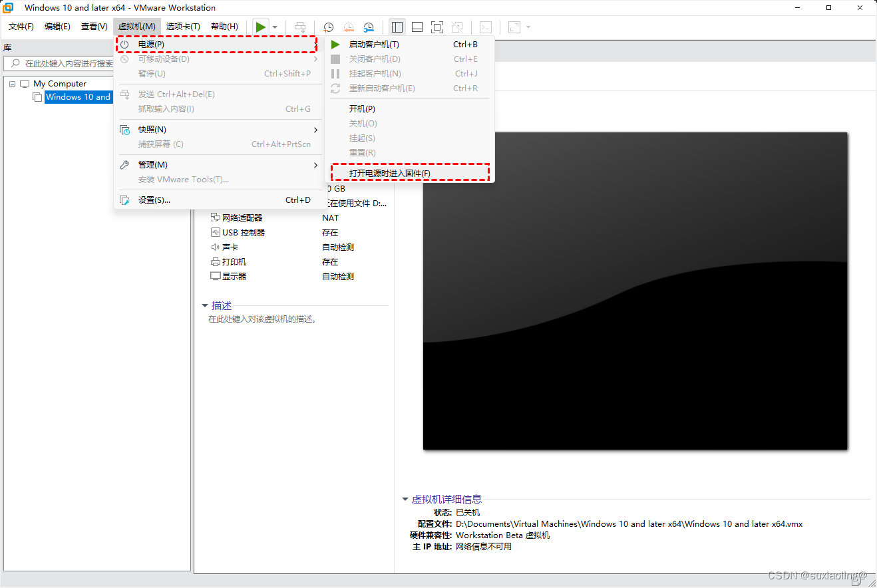Click the VMware Workstation title bar app icon
The height and width of the screenshot is (588, 877).
pos(9,8)
